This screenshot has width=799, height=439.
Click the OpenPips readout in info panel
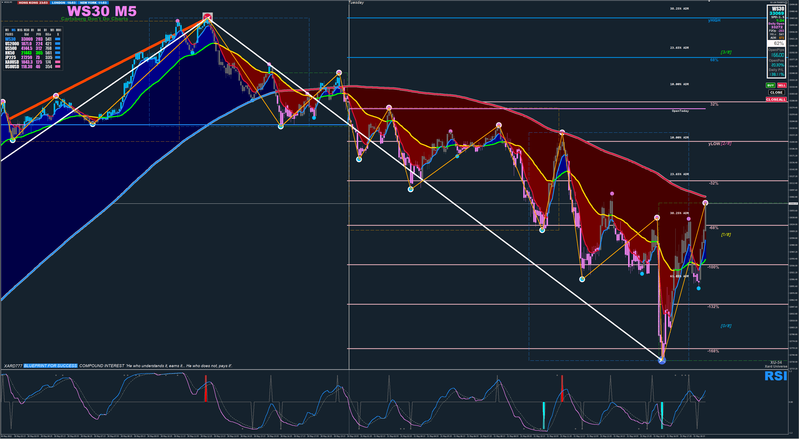pos(777,52)
